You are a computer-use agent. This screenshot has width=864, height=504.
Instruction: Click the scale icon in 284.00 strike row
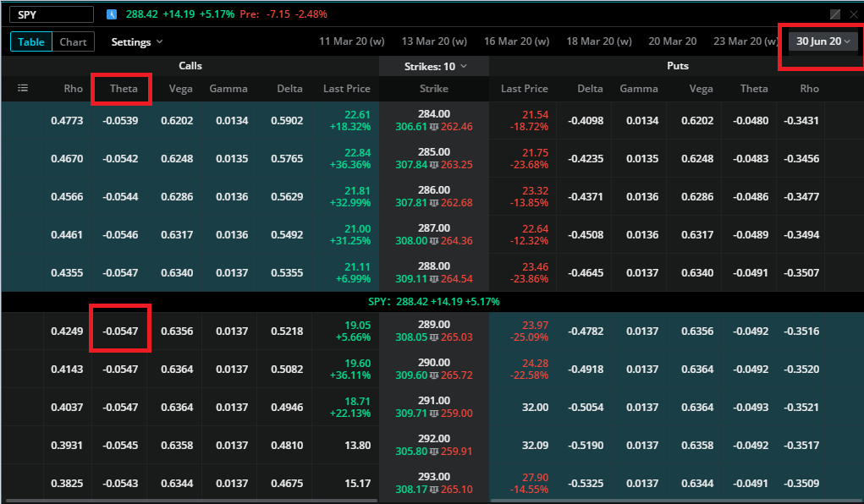tap(433, 127)
